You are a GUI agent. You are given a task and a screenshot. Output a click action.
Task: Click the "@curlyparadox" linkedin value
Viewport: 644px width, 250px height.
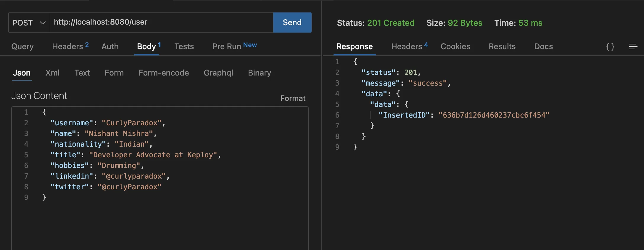tap(134, 176)
